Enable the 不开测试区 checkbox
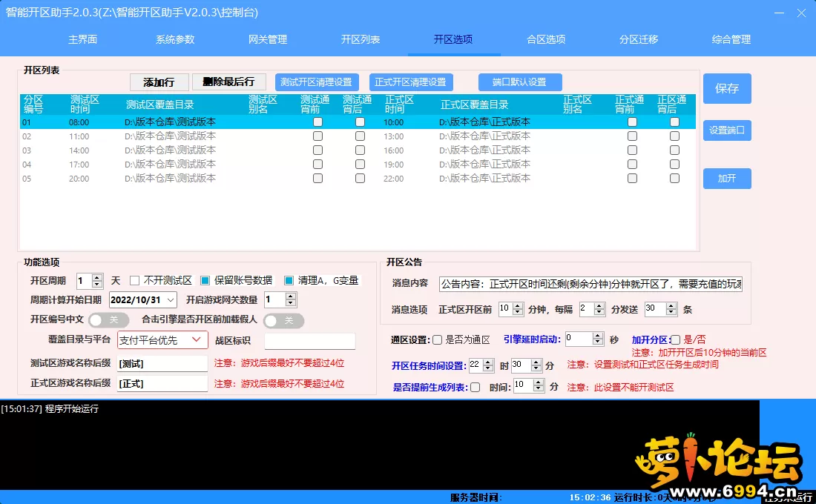Screen dimensions: 816x504 pyautogui.click(x=135, y=281)
